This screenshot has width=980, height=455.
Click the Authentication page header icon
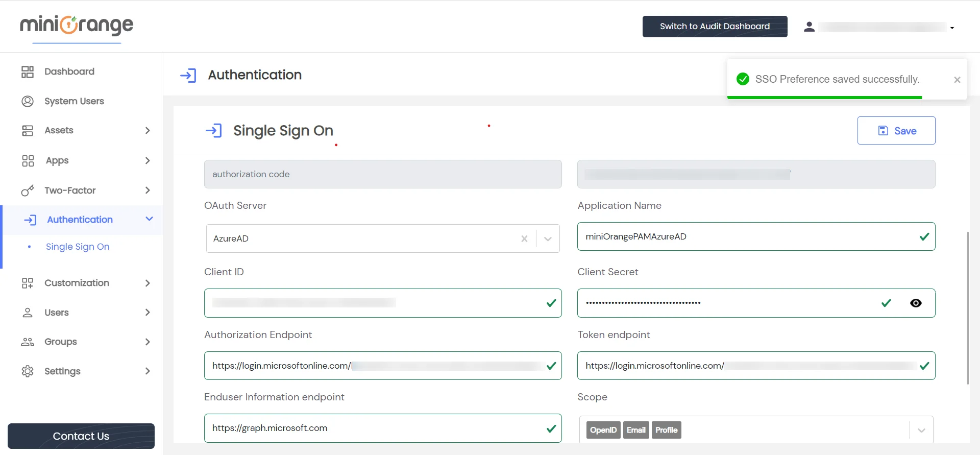point(188,76)
